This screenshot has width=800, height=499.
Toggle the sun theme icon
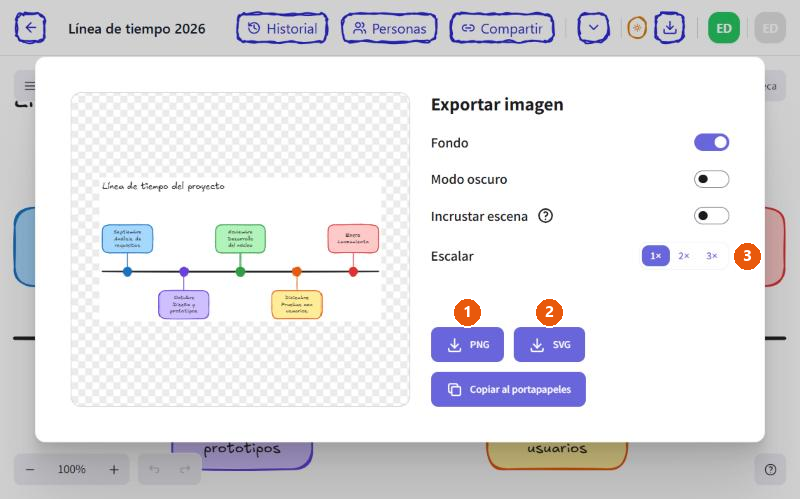point(637,28)
